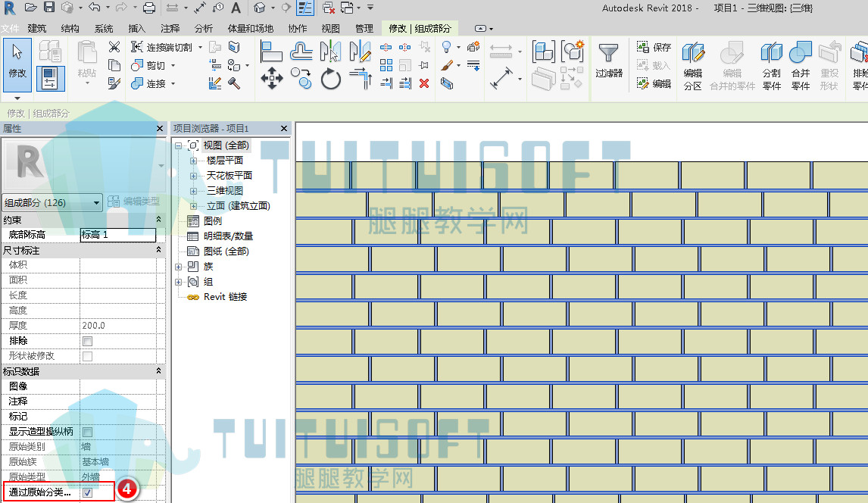Toggle the 显示造型操纵柄 checkbox
This screenshot has width=868, height=503.
coord(87,432)
